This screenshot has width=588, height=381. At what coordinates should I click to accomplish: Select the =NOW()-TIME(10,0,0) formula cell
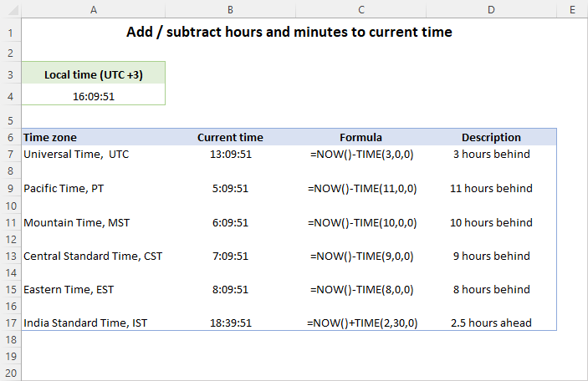pos(360,223)
